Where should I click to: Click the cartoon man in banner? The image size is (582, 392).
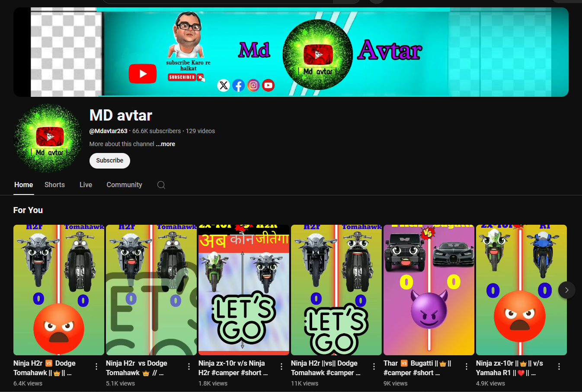(187, 35)
